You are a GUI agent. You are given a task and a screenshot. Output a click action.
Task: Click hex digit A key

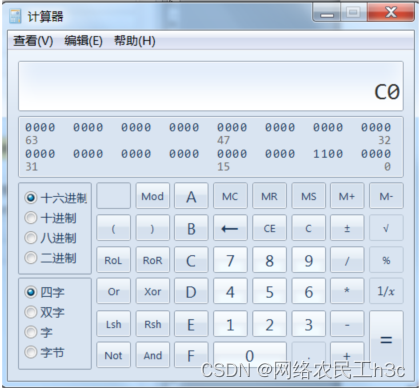[191, 196]
